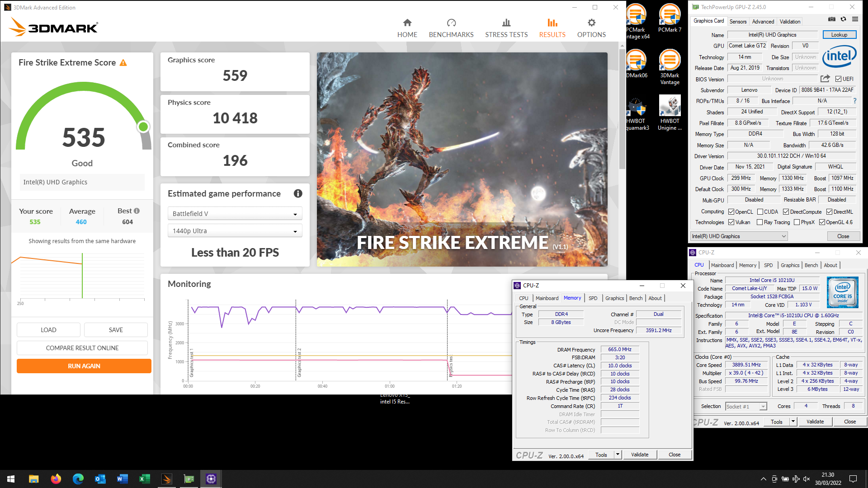Viewport: 868px width, 488px height.
Task: Expand Tools arrow in CPU-Z Memory window
Action: coord(618,454)
